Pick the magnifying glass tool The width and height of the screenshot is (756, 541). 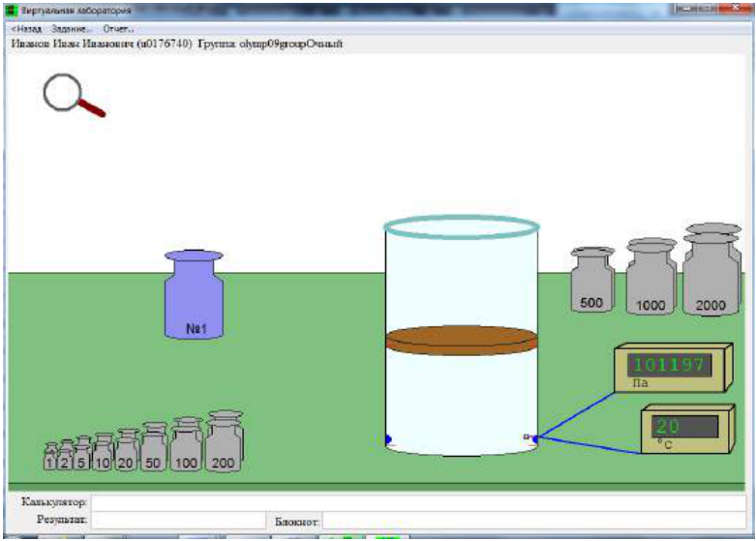point(74,96)
